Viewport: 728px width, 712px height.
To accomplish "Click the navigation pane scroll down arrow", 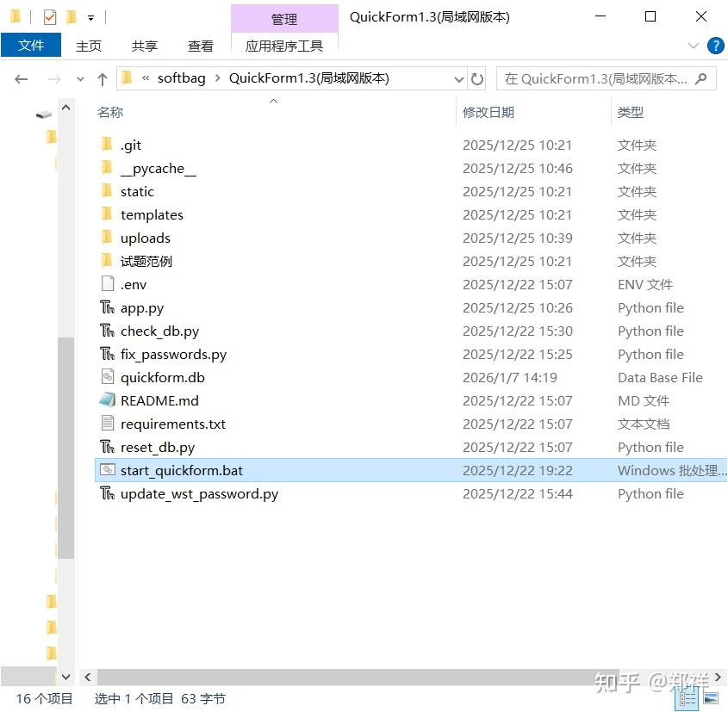I will click(66, 677).
